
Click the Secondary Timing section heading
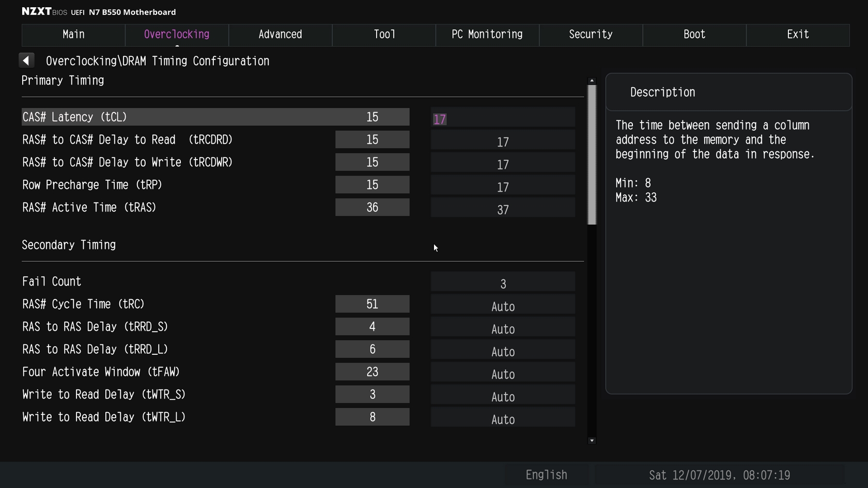pyautogui.click(x=69, y=245)
